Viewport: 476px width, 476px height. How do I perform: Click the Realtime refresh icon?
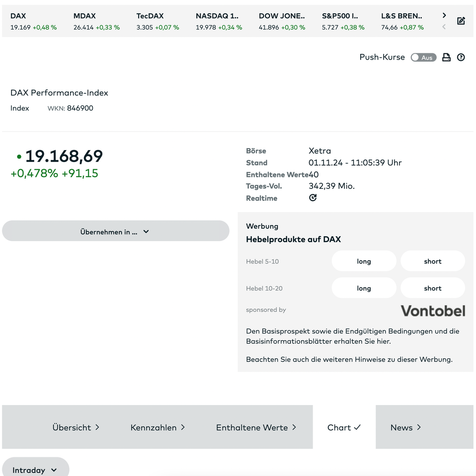pyautogui.click(x=313, y=198)
